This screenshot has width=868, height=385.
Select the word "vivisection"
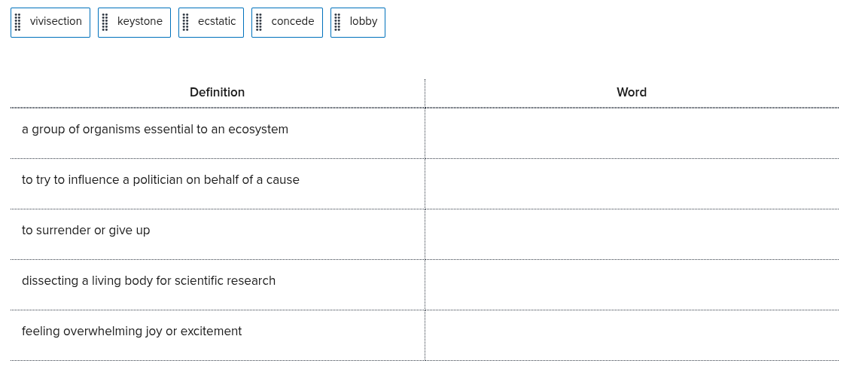56,22
